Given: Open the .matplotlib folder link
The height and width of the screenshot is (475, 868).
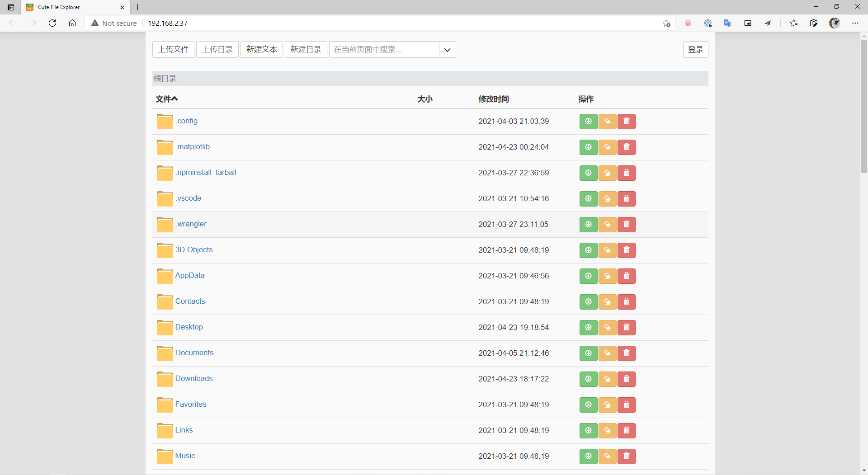Looking at the screenshot, I should tap(193, 147).
